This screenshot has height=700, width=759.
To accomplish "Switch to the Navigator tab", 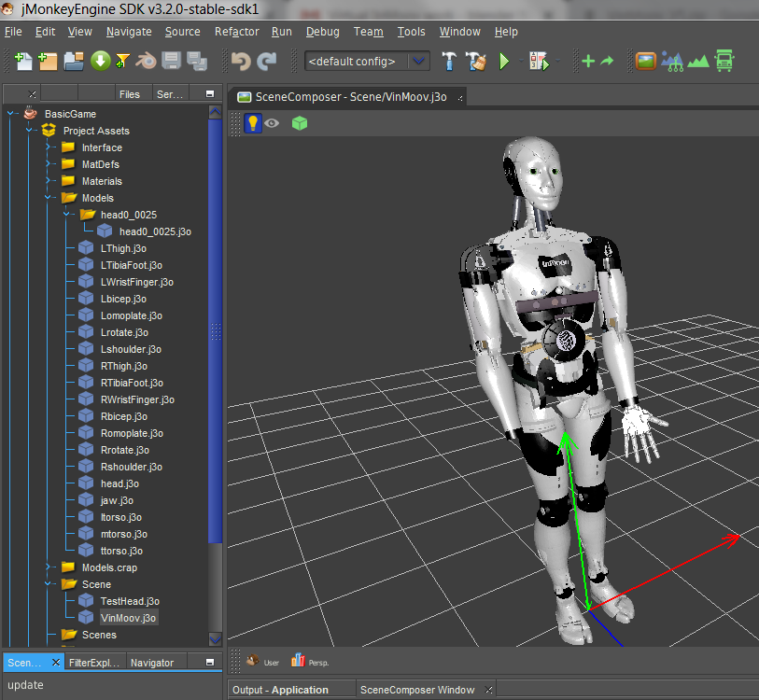I will (152, 663).
